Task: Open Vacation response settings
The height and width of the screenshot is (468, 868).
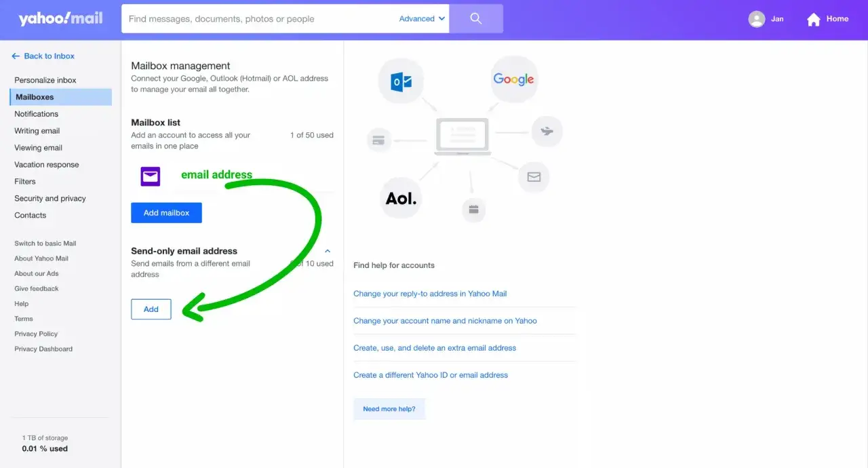Action: pyautogui.click(x=47, y=165)
